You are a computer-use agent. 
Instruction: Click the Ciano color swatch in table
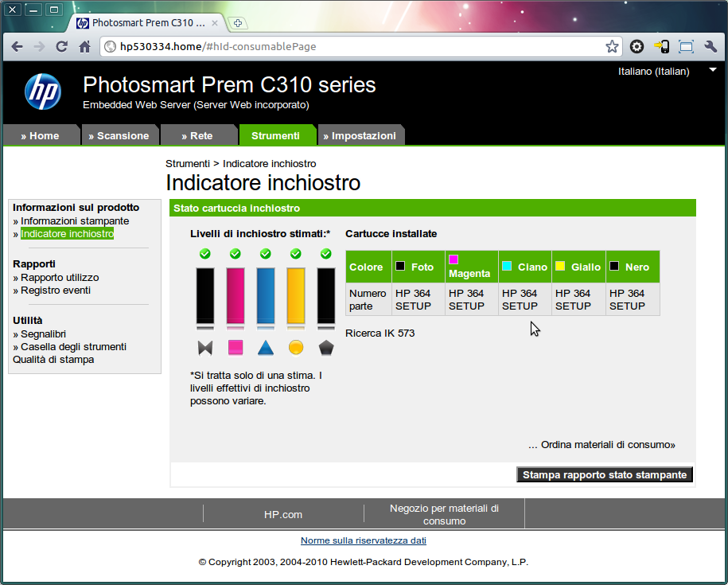(x=507, y=266)
